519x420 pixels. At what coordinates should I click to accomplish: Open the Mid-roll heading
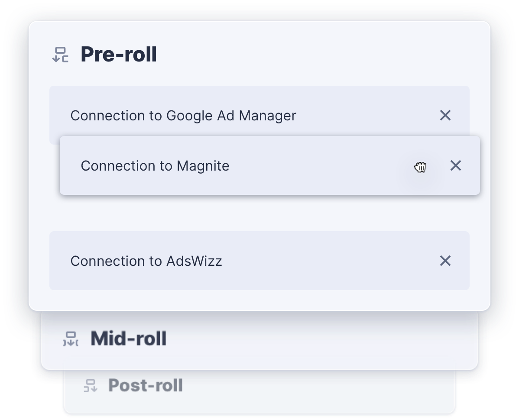128,339
